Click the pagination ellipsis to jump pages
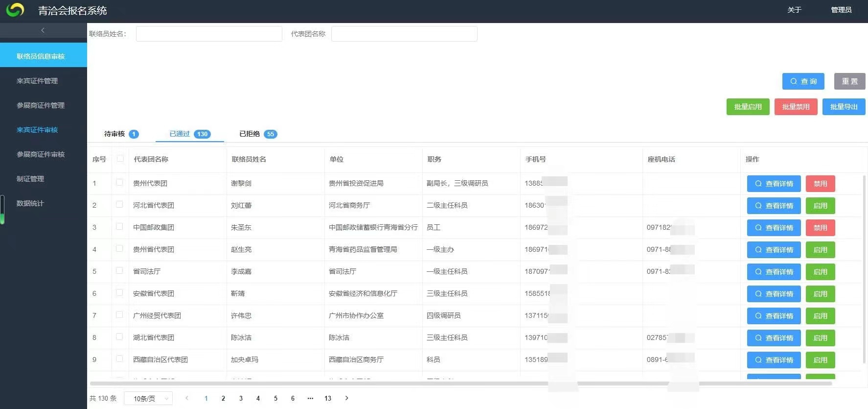Screen dimensions: 868x409 point(310,398)
